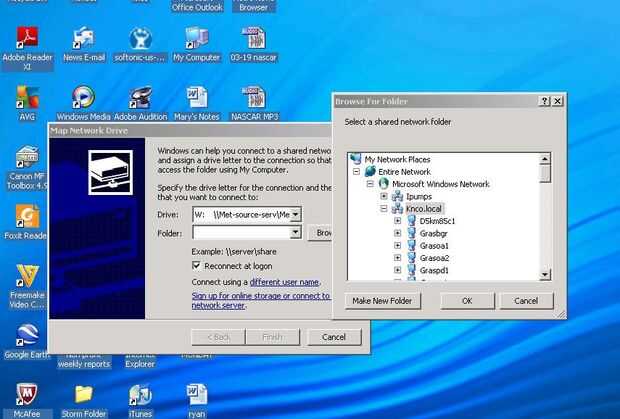Collapse the Knco.local domain node
The width and height of the screenshot is (620, 419).
click(384, 208)
